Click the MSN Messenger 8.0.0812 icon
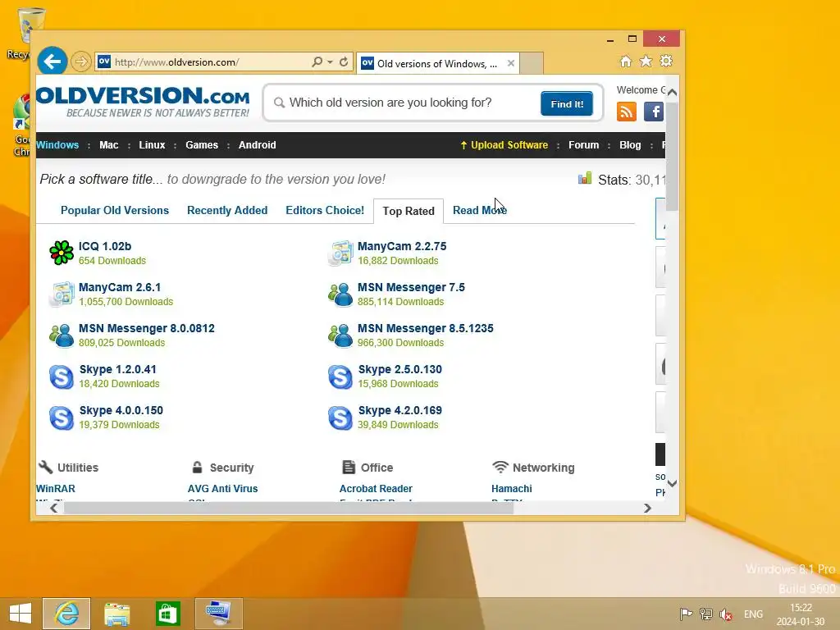 click(x=62, y=336)
